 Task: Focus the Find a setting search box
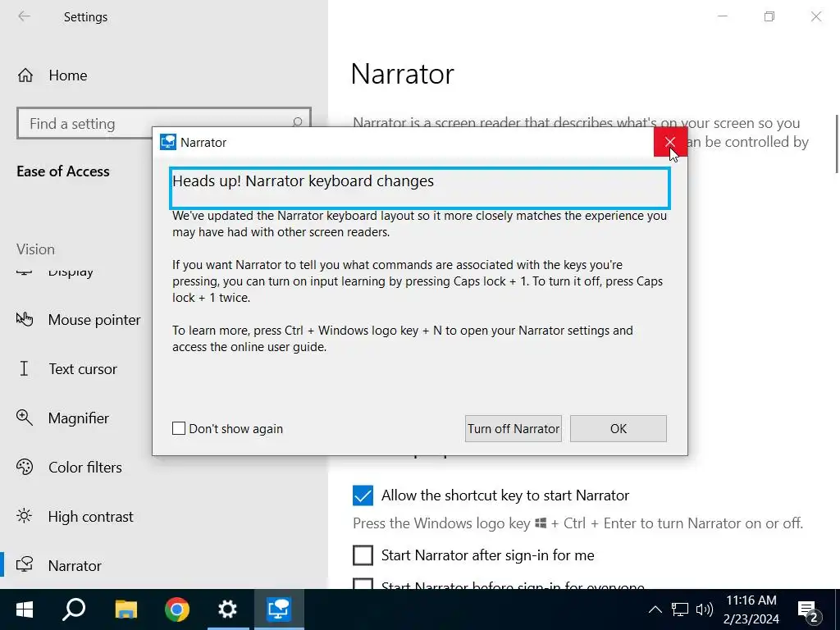[x=164, y=124]
